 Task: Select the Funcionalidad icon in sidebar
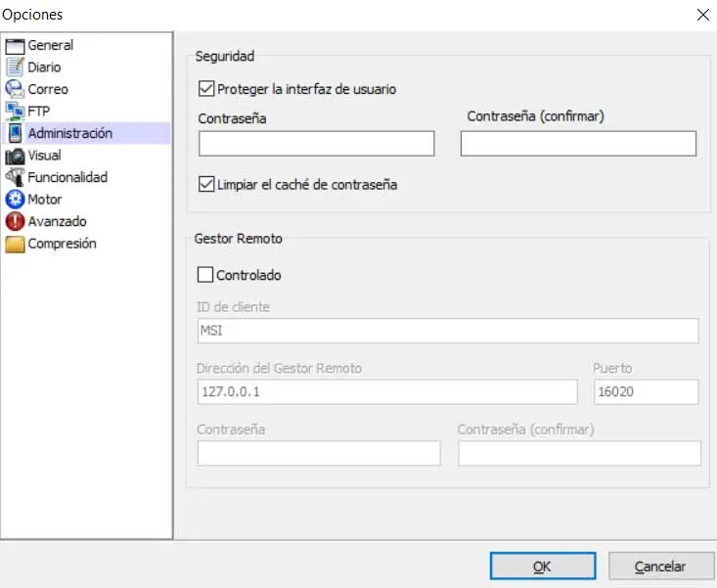pos(15,177)
